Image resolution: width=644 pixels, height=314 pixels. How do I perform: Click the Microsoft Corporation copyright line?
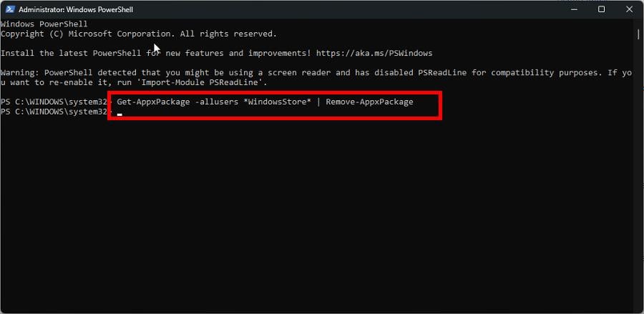[x=138, y=34]
